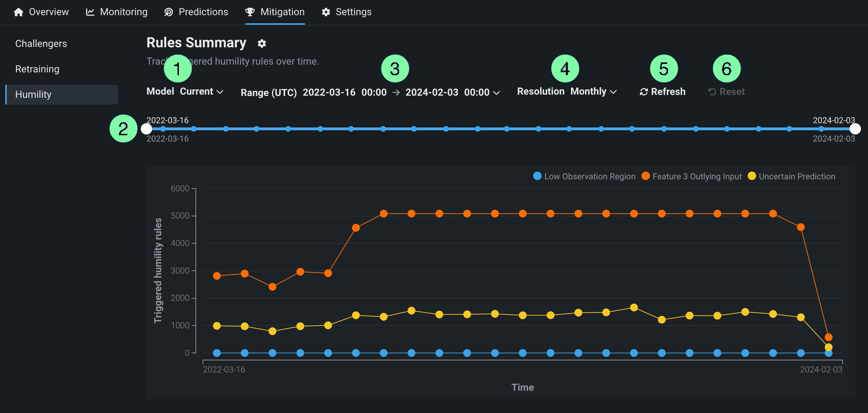Expand the Range (UTC) date dropdown
Viewport: 868px width, 413px height.
(x=496, y=92)
